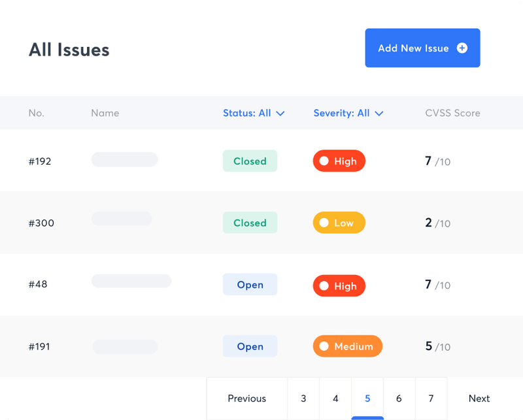Open issue #300 row number

click(x=41, y=223)
